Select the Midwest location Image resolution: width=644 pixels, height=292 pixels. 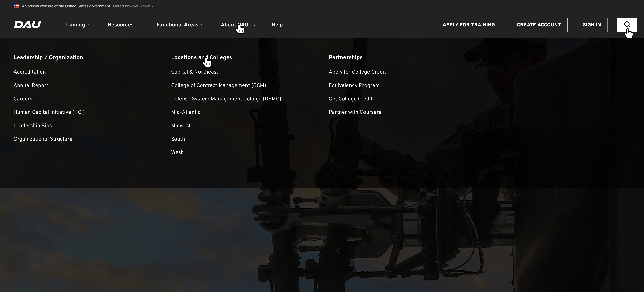tap(181, 126)
